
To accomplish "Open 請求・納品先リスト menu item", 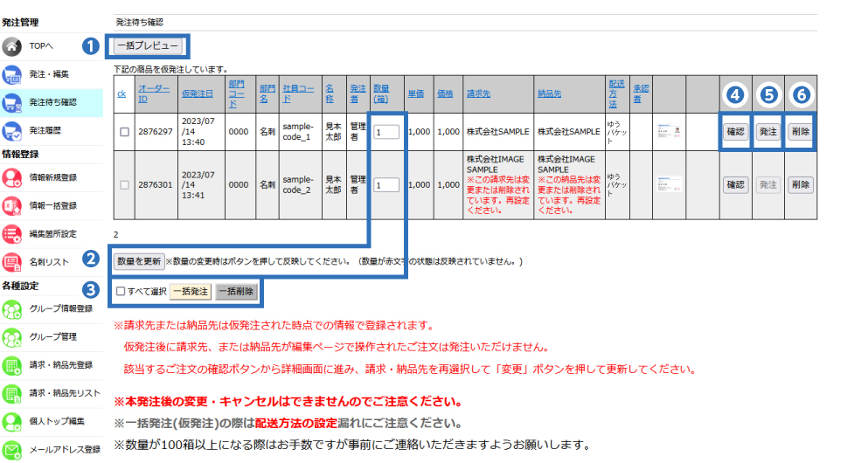I will point(66,393).
